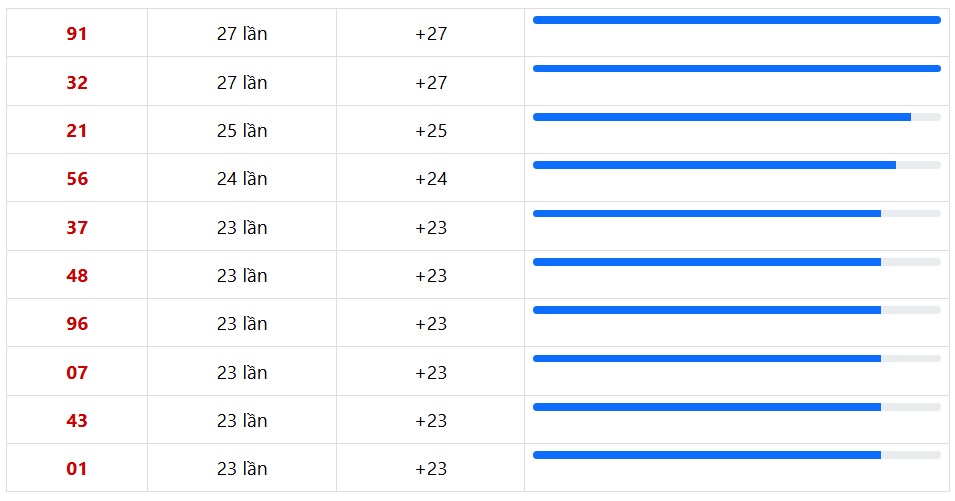Choose the red number 07
955x501 pixels.
pos(77,372)
